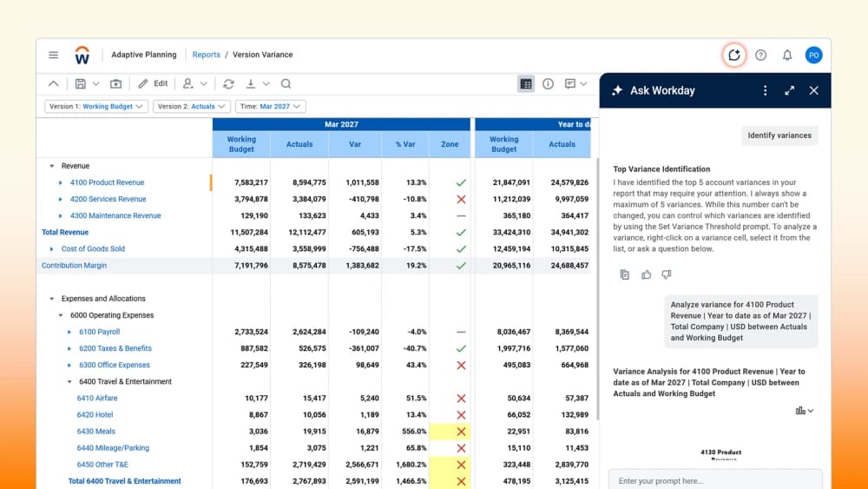Click the prompt input field
Viewport: 868px width, 489px height.
click(715, 480)
